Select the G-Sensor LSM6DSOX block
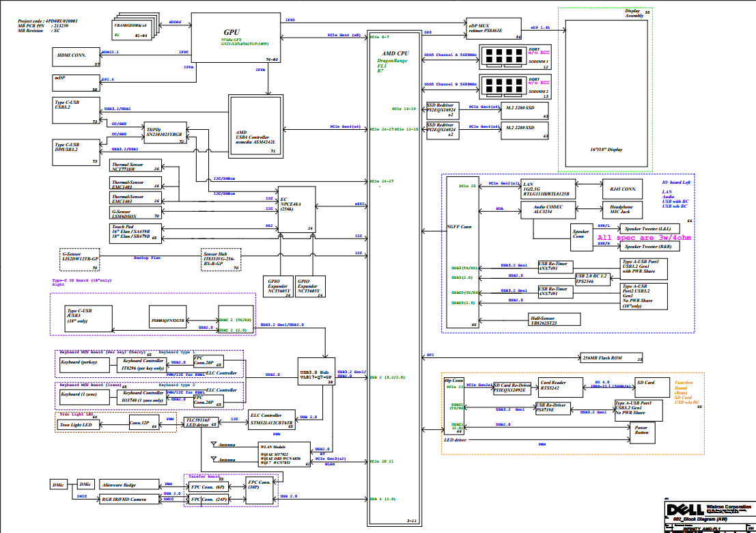This screenshot has width=756, height=533. pyautogui.click(x=135, y=213)
